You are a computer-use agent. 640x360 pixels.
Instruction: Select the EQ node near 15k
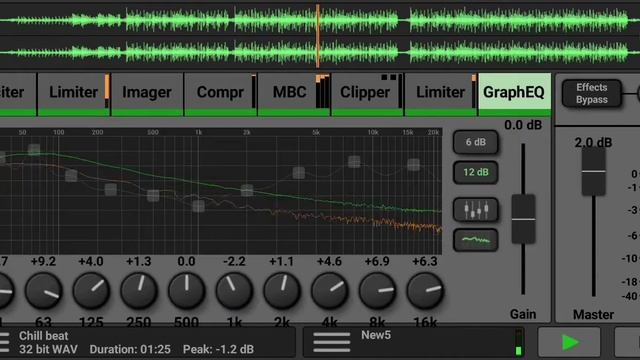(x=413, y=164)
